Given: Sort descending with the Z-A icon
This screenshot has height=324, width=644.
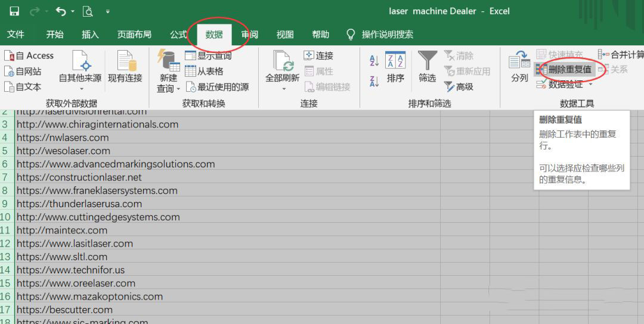Looking at the screenshot, I should point(374,81).
